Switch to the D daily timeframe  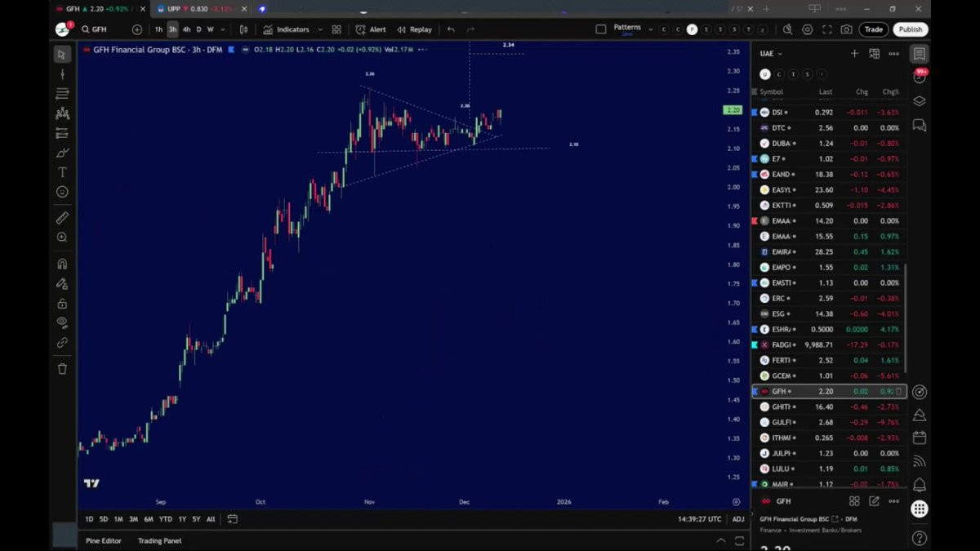click(198, 29)
